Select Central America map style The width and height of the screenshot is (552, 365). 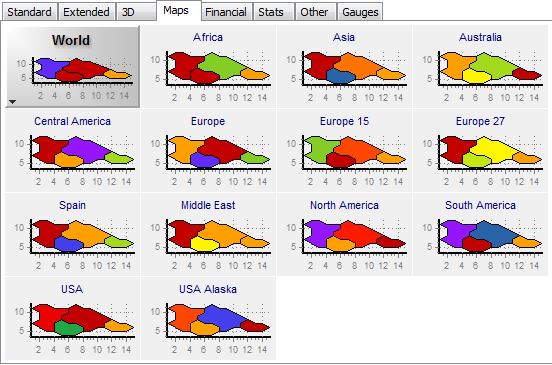(x=72, y=151)
